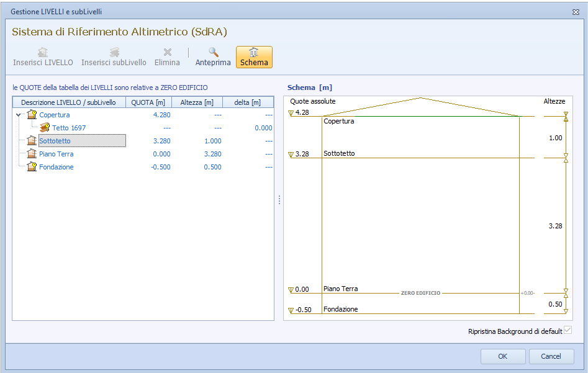Select the Sottotetto level row

tap(55, 141)
